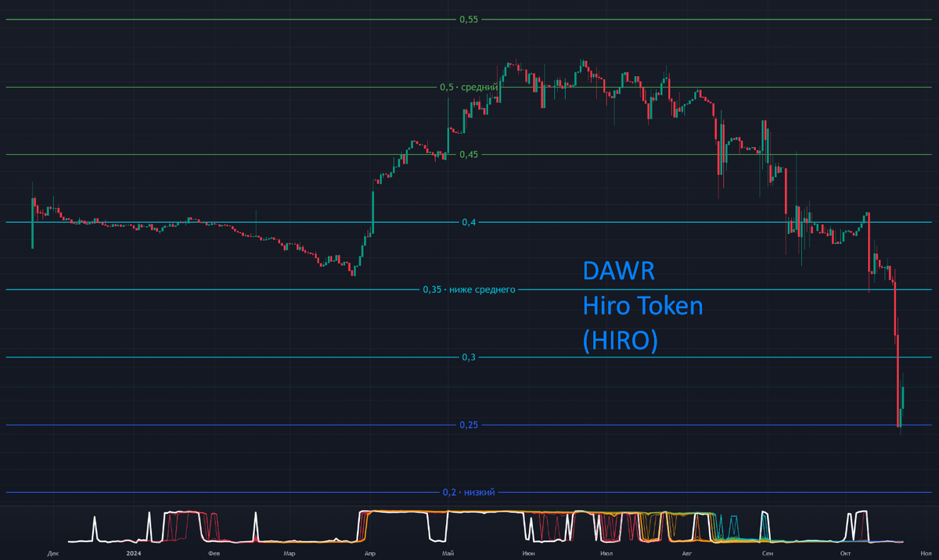Image resolution: width=939 pixels, height=560 pixels.
Task: Click the Май month label on time axis
Action: tap(448, 553)
